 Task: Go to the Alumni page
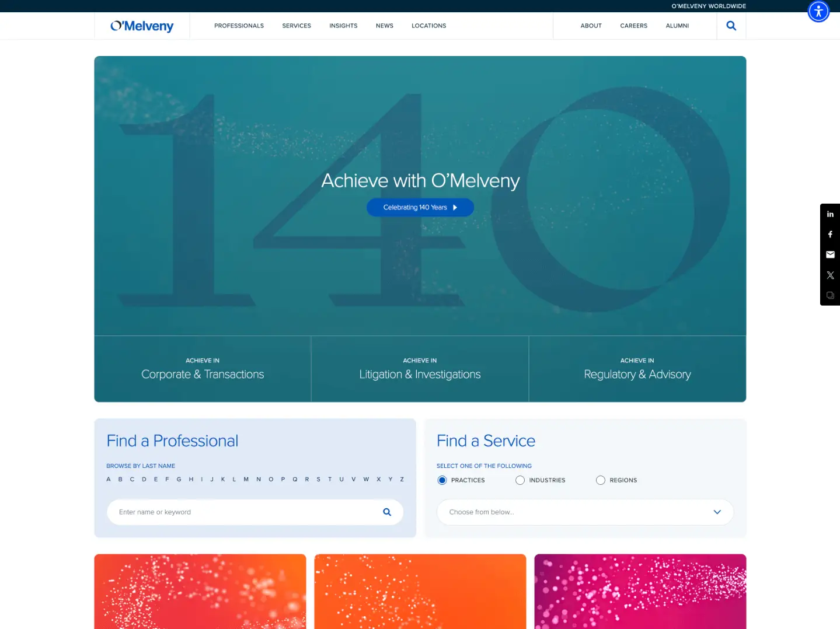(677, 26)
